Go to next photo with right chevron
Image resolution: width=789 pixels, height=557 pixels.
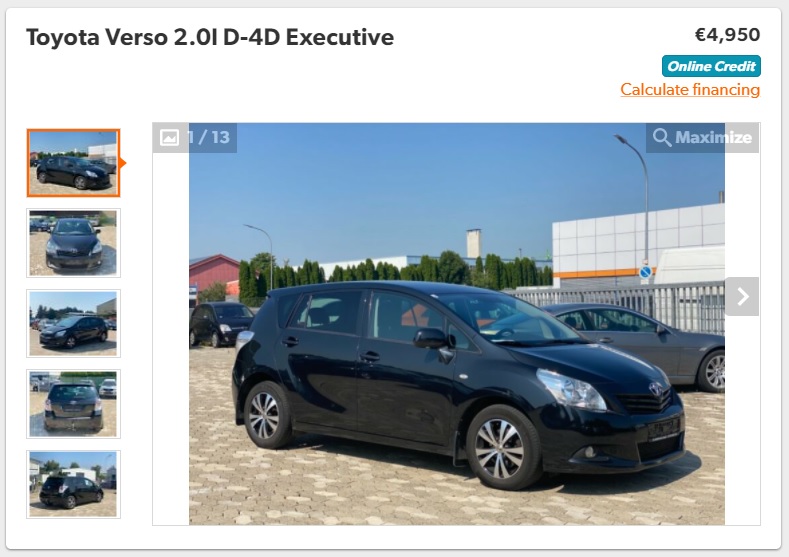pyautogui.click(x=742, y=296)
